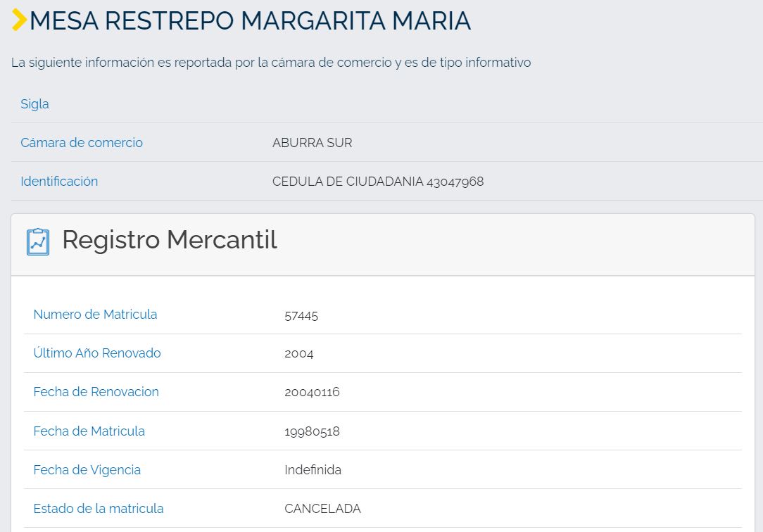Viewport: 763px width, 532px height.
Task: Click the Registro Mercantil chart clipboard icon
Action: (x=38, y=241)
